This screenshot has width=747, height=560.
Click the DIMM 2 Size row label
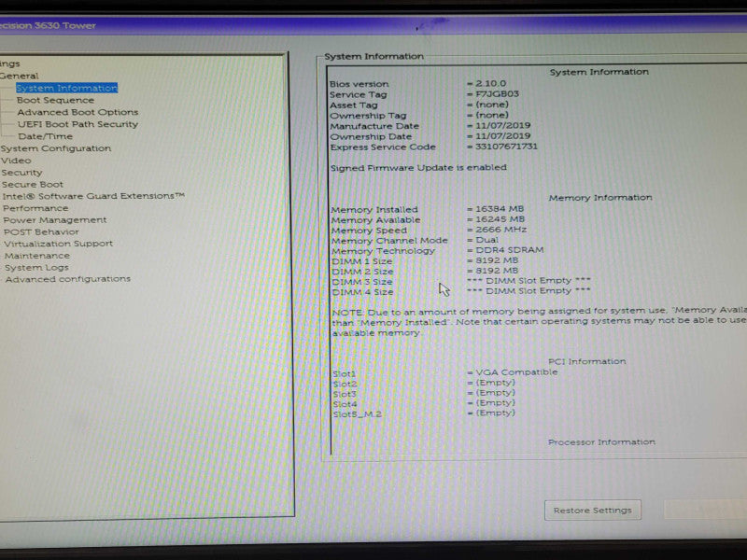[362, 272]
